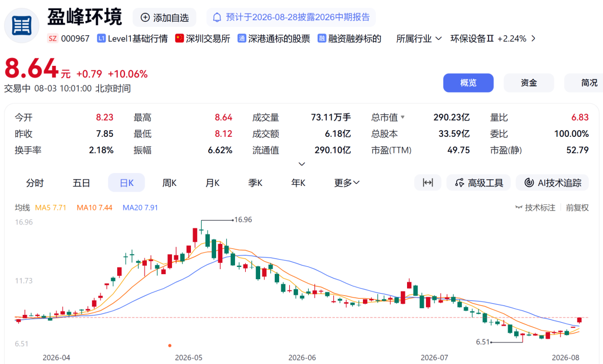Click the 深圳交易所 flag tag
The width and height of the screenshot is (603, 364).
point(203,39)
